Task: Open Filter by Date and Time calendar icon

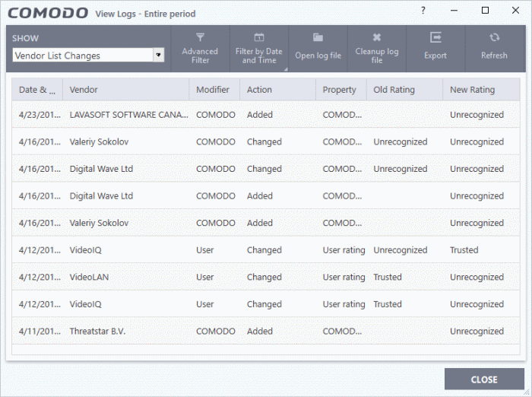Action: (259, 37)
